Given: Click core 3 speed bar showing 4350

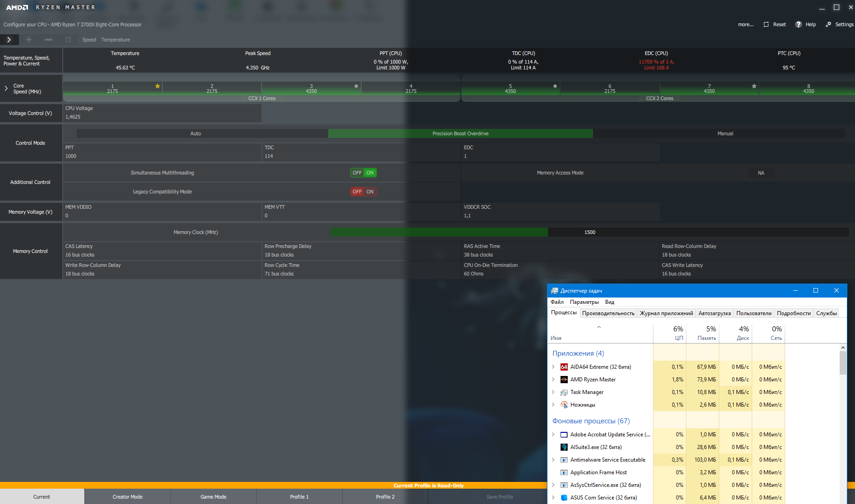Looking at the screenshot, I should tap(311, 88).
